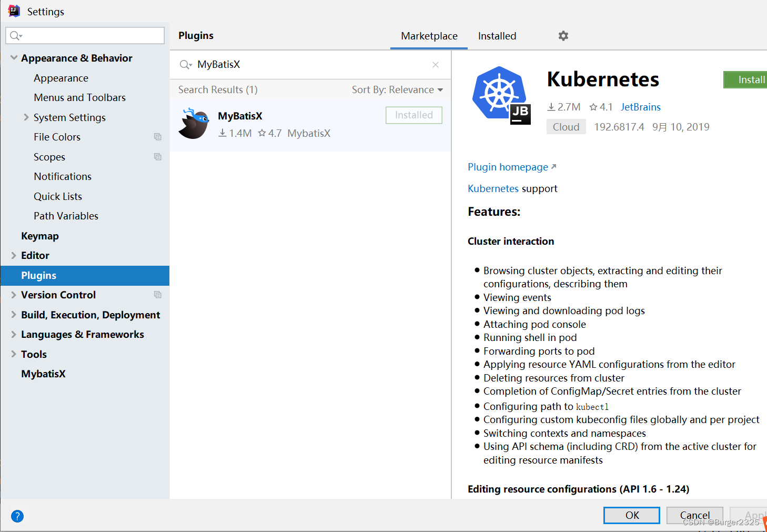This screenshot has width=767, height=532.
Task: Click the File Colors project-level icon
Action: 157,137
